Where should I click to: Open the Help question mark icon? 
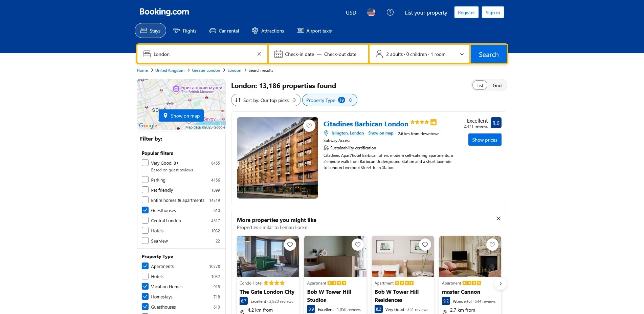[x=390, y=12]
